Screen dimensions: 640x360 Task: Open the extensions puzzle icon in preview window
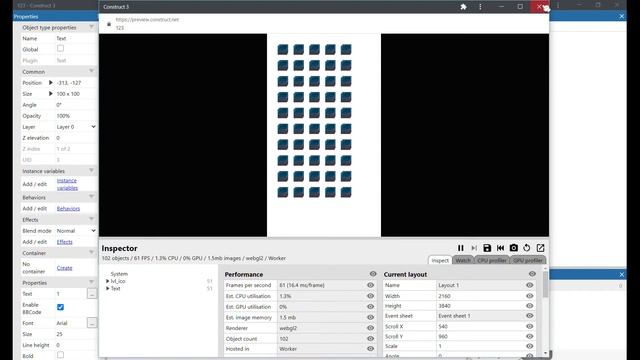tap(463, 7)
